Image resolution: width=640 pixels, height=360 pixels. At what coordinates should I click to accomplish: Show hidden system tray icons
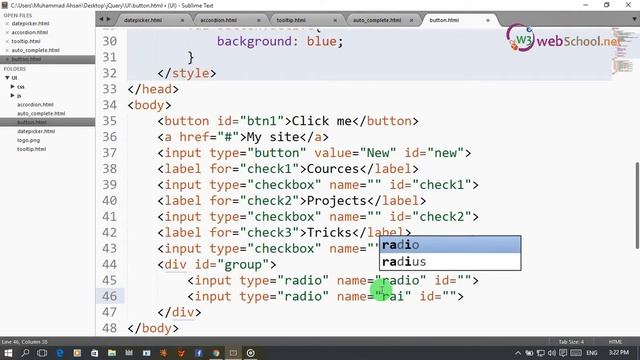(x=518, y=353)
